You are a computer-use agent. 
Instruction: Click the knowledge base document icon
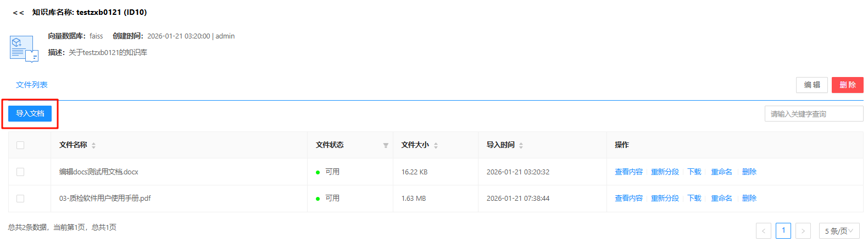[x=24, y=48]
